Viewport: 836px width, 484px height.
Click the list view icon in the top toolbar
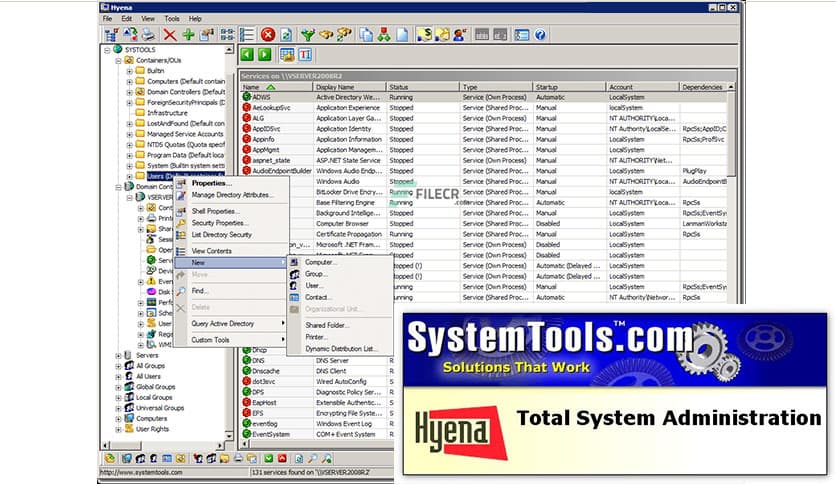[x=247, y=35]
